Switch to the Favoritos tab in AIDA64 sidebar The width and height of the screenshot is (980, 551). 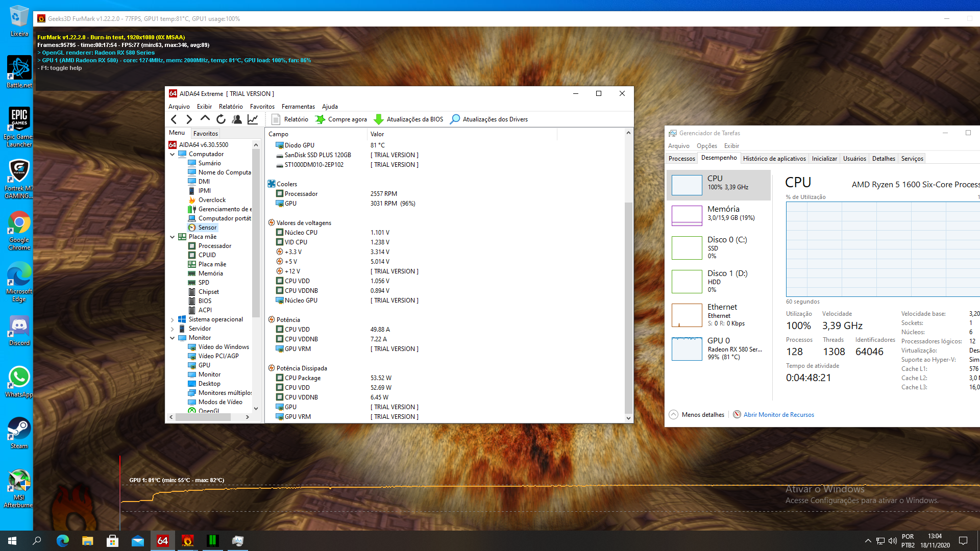point(206,133)
